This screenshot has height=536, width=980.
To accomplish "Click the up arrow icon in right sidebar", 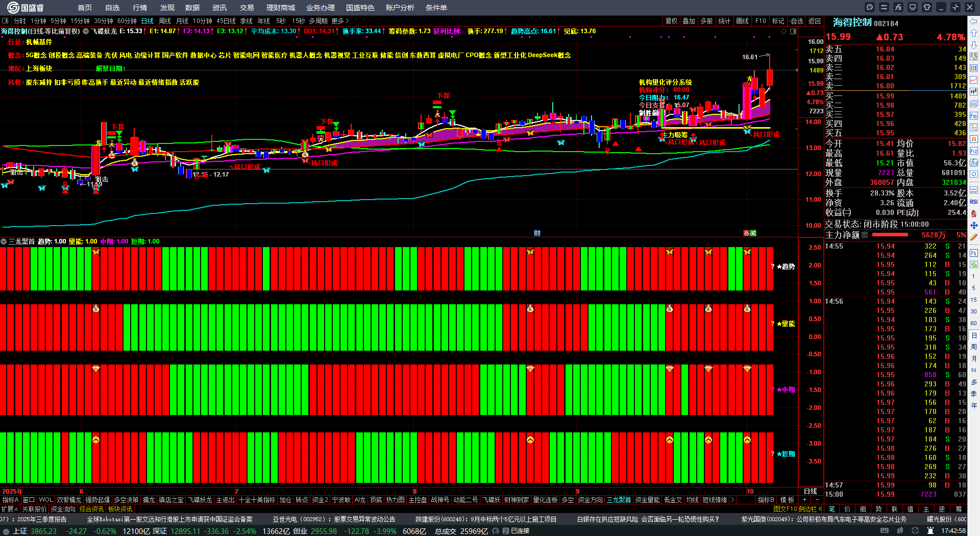I will (x=974, y=33).
